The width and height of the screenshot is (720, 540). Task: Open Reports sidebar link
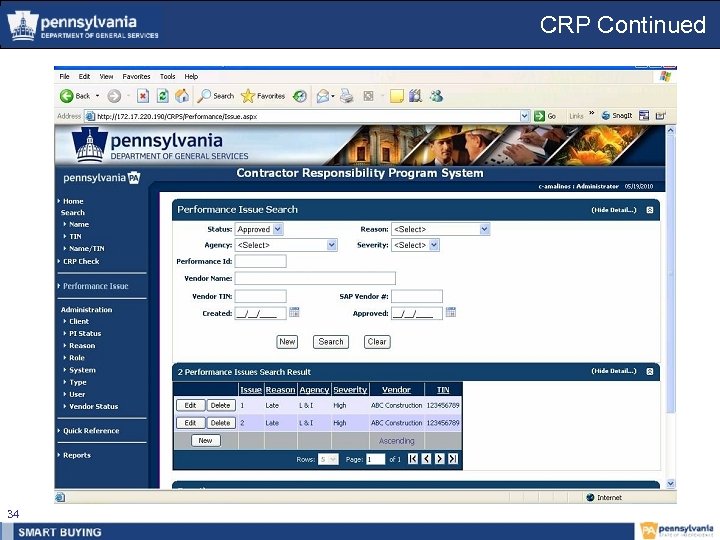click(77, 455)
